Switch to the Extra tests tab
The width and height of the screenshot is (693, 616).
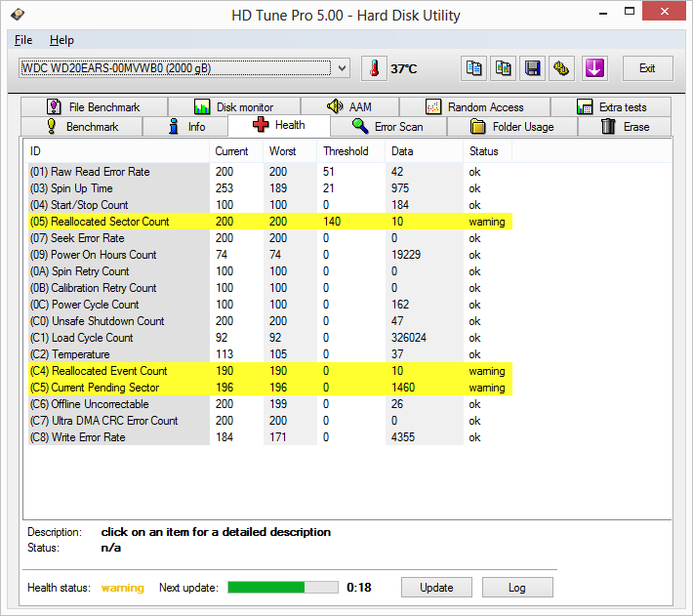pos(611,107)
